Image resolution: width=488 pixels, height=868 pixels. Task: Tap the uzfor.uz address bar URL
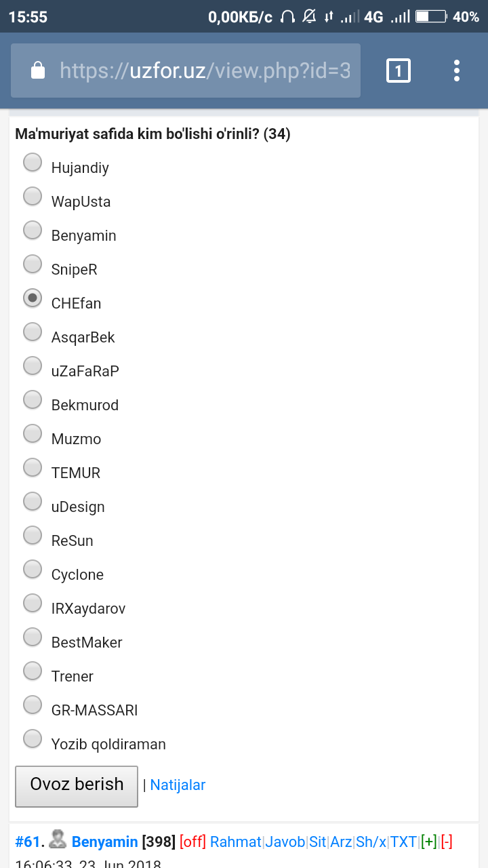205,71
